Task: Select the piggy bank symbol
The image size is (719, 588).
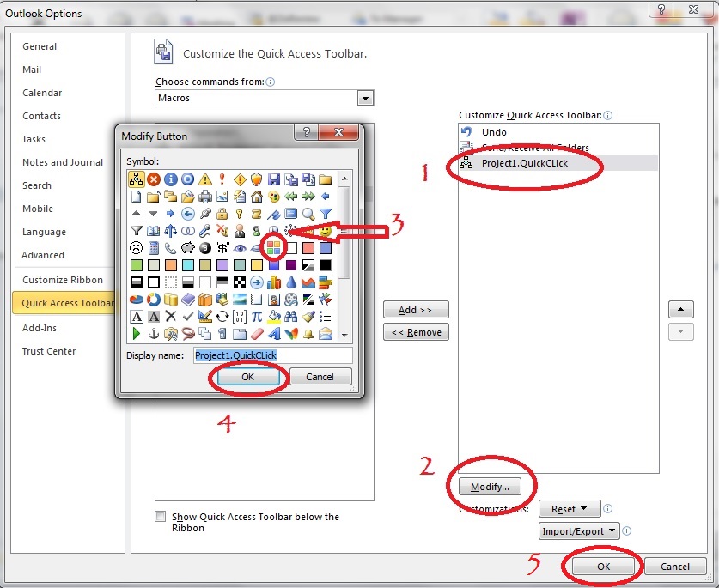Action: pos(188,247)
